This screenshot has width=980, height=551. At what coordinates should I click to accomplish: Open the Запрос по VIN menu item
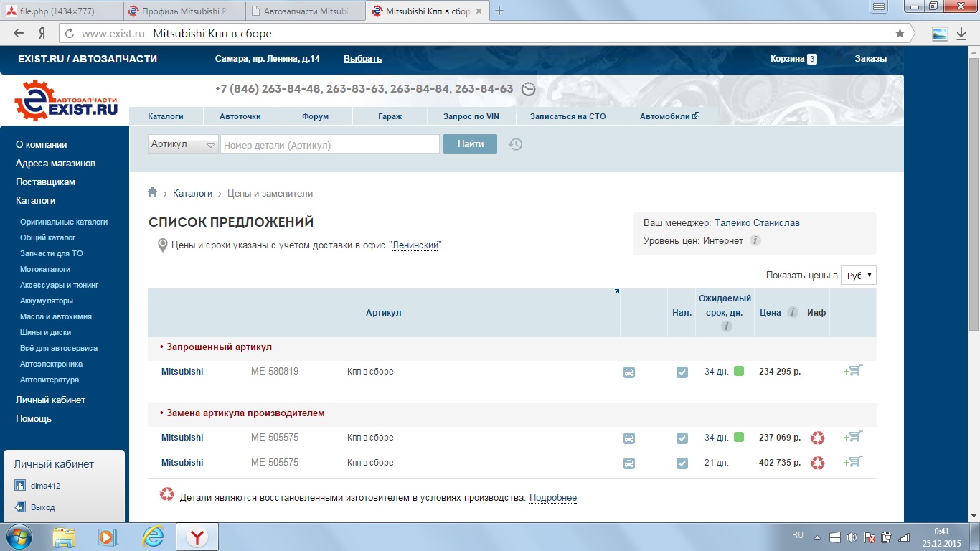click(x=471, y=116)
